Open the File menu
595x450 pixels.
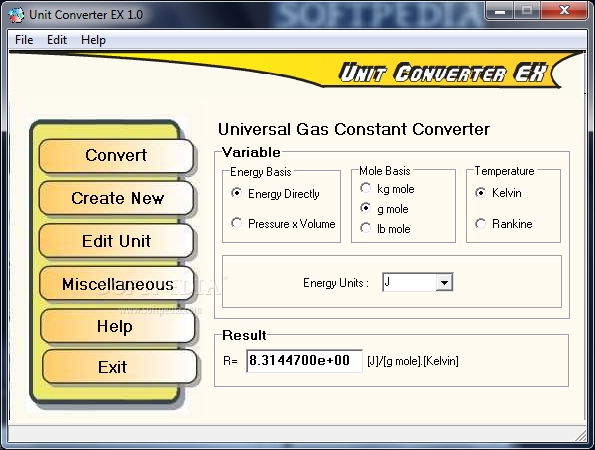click(x=24, y=39)
